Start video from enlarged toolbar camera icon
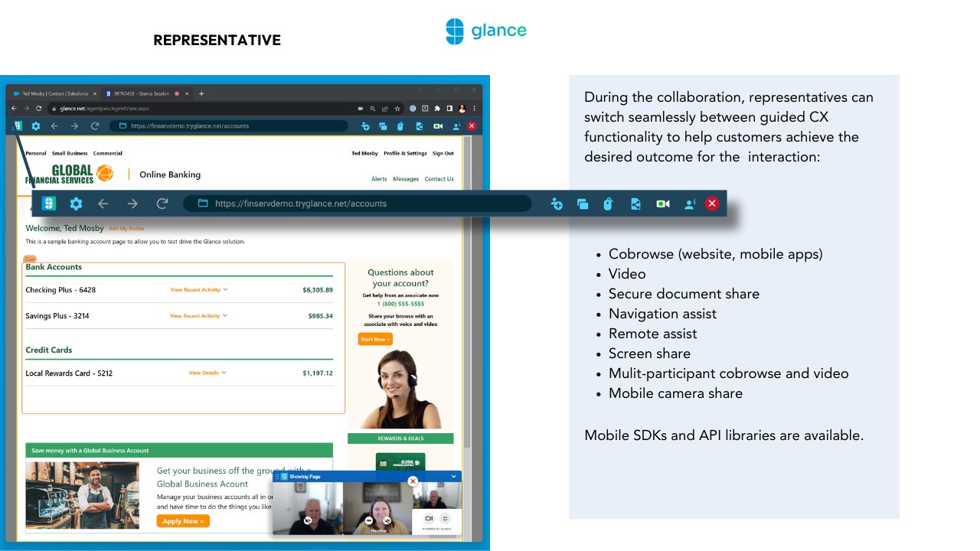This screenshot has height=551, width=980. click(663, 204)
